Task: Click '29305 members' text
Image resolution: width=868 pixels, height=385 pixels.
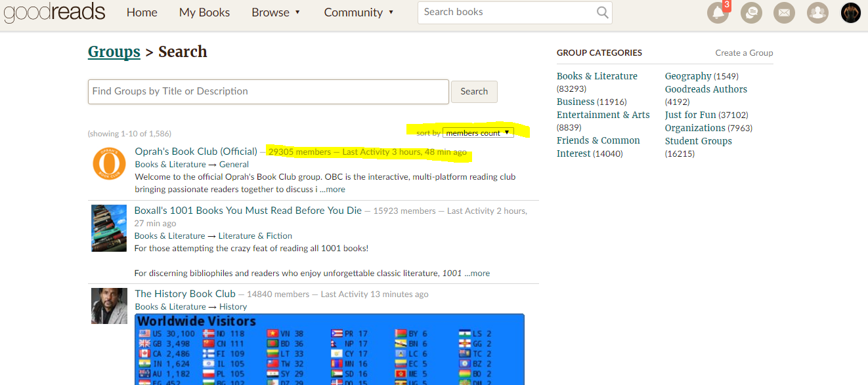Action: [x=299, y=152]
